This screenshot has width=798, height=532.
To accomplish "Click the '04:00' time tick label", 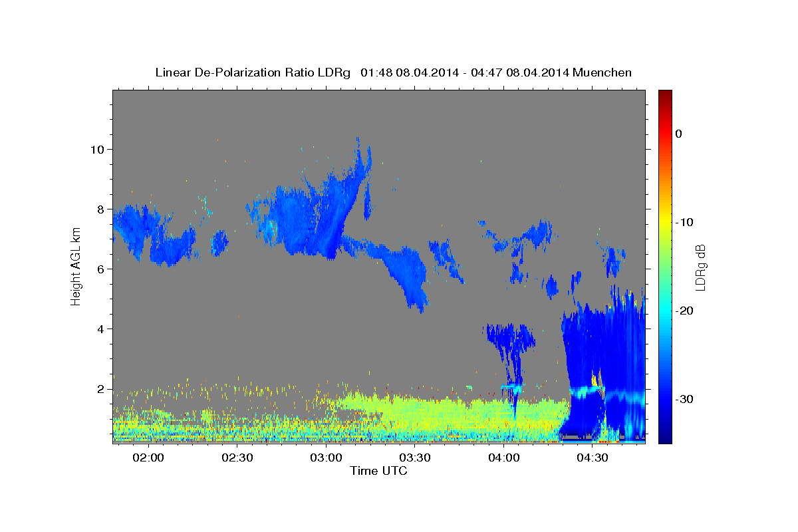I will coord(503,458).
